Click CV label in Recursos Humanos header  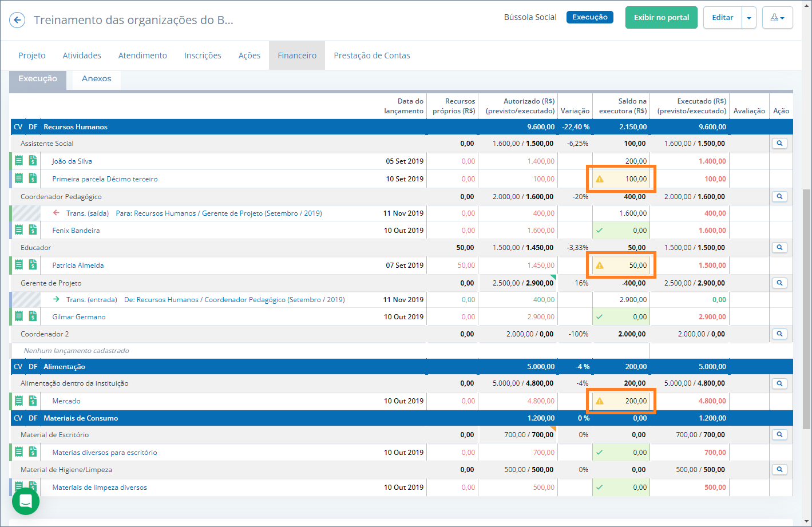point(18,127)
